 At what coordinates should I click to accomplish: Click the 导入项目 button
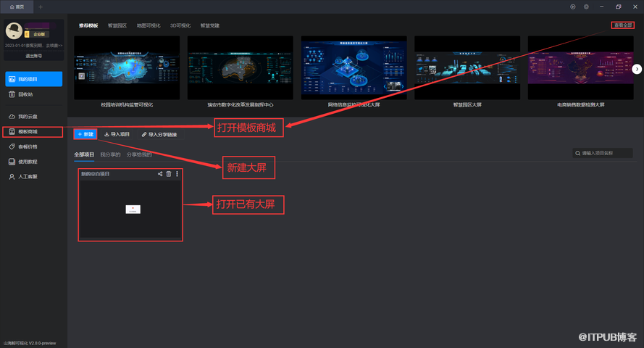click(117, 134)
